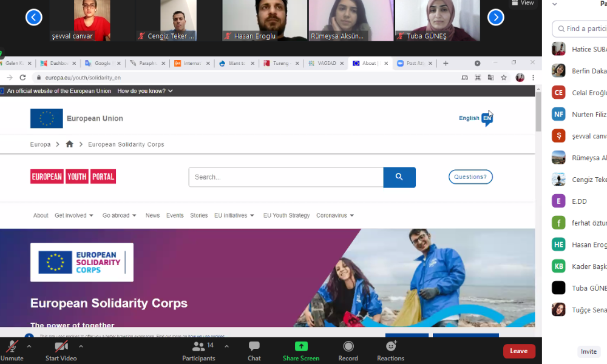Click the green Share Screen button
The width and height of the screenshot is (607, 364).
point(301,351)
